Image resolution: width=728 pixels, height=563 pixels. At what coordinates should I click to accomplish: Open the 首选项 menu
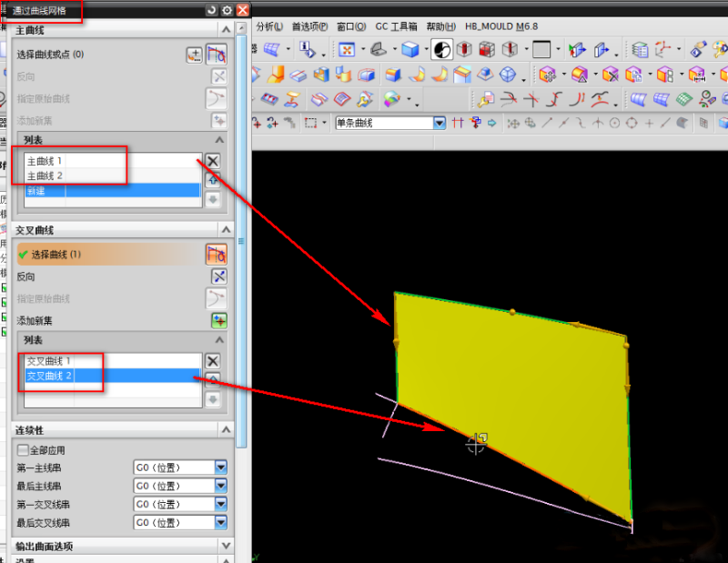309,26
